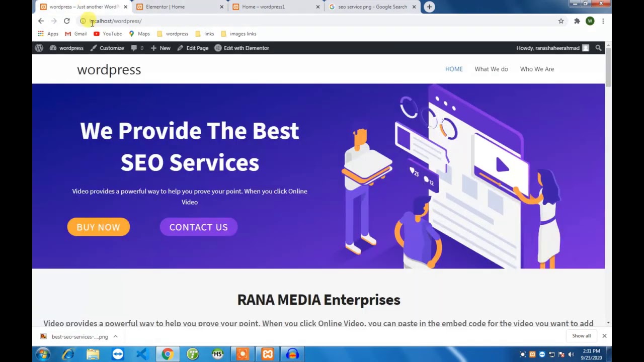The width and height of the screenshot is (644, 362).
Task: Launch Chrome from the taskbar
Action: (168, 354)
